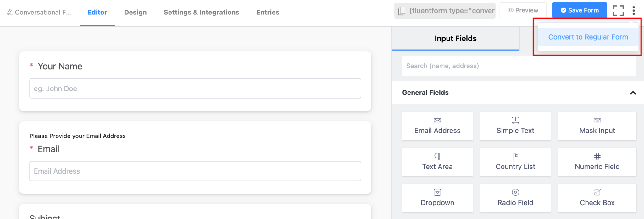Image resolution: width=644 pixels, height=219 pixels.
Task: Add a Dropdown field
Action: (x=437, y=198)
